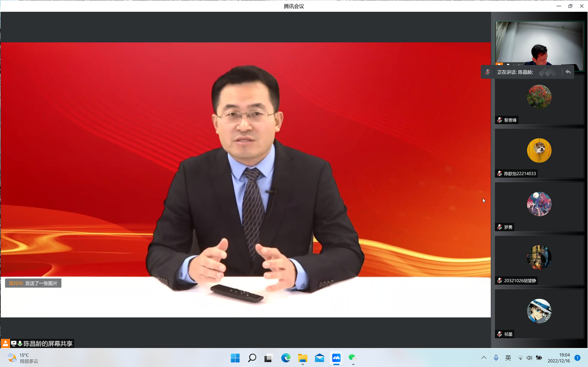The width and height of the screenshot is (588, 367).
Task: Open the Windows Start menu
Action: [235, 358]
